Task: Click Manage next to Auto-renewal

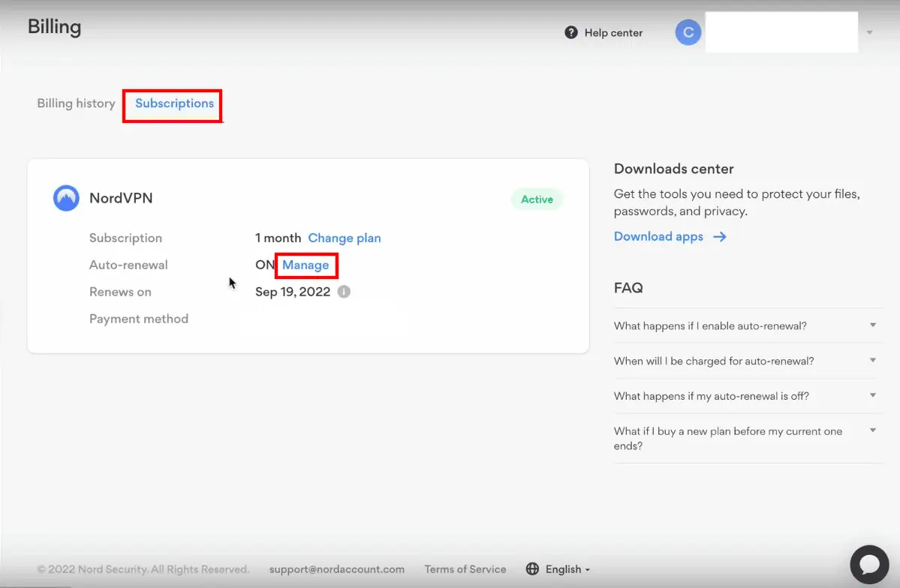Action: coord(306,265)
